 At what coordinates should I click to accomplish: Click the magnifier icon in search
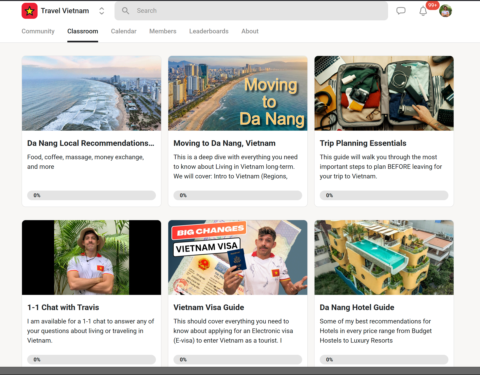(x=125, y=11)
